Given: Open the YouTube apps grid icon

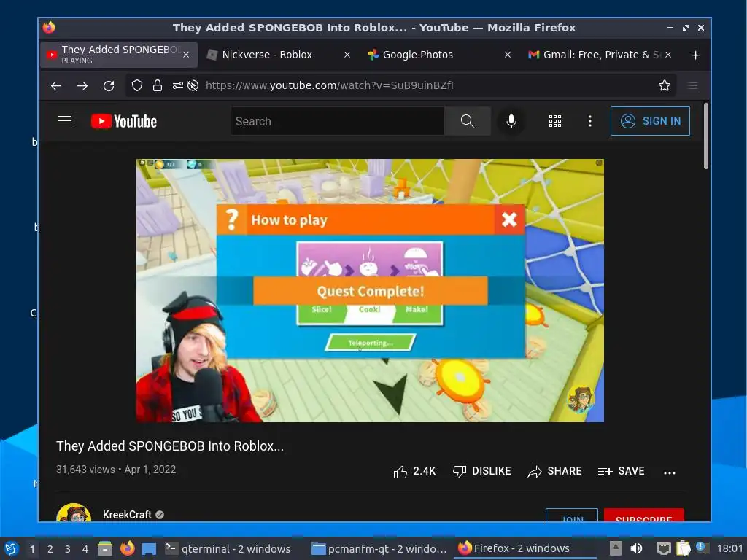Looking at the screenshot, I should pos(555,121).
